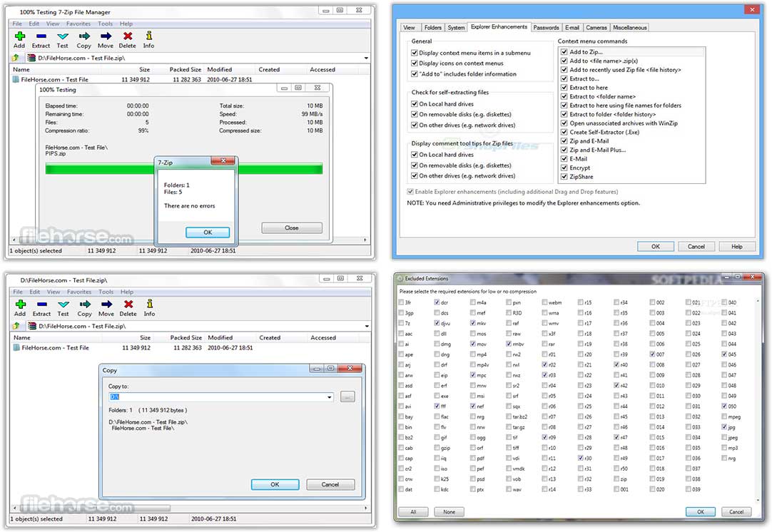Check the '7z' extension in Excluded Extensions

click(x=401, y=323)
